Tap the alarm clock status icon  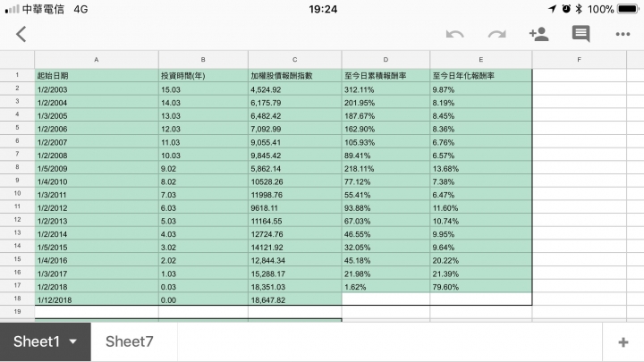click(x=566, y=9)
